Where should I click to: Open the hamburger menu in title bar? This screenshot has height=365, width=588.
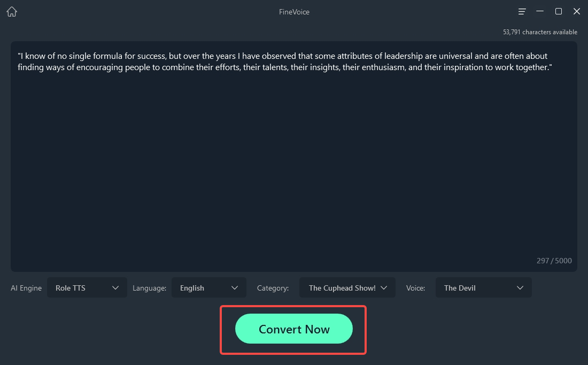(522, 12)
